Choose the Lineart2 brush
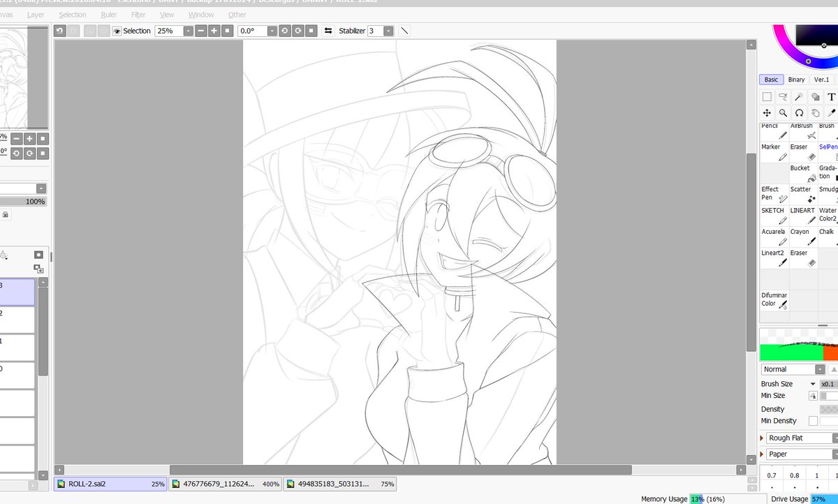The width and height of the screenshot is (838, 504). [774, 258]
